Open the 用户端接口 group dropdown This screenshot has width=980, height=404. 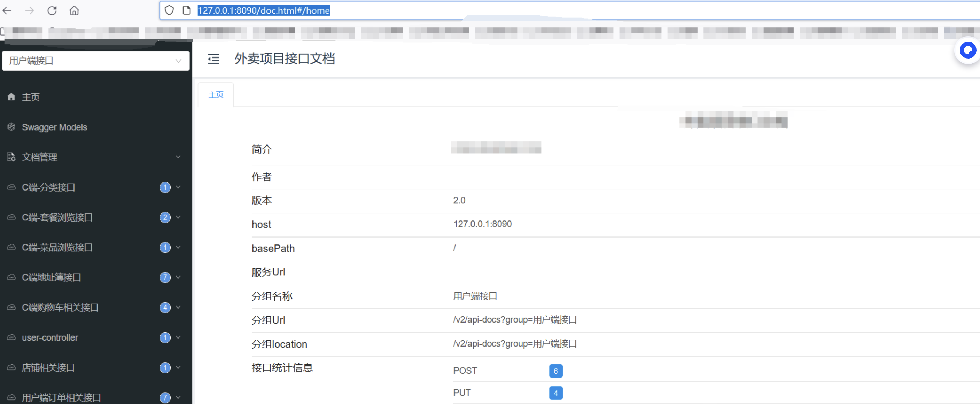tap(95, 61)
